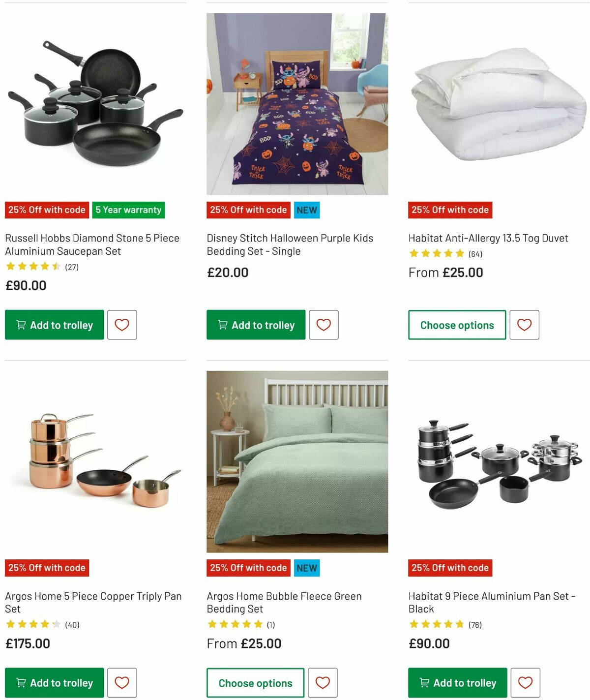
Task: Select the NEW badge on Disney Stitch bedding
Action: point(306,210)
